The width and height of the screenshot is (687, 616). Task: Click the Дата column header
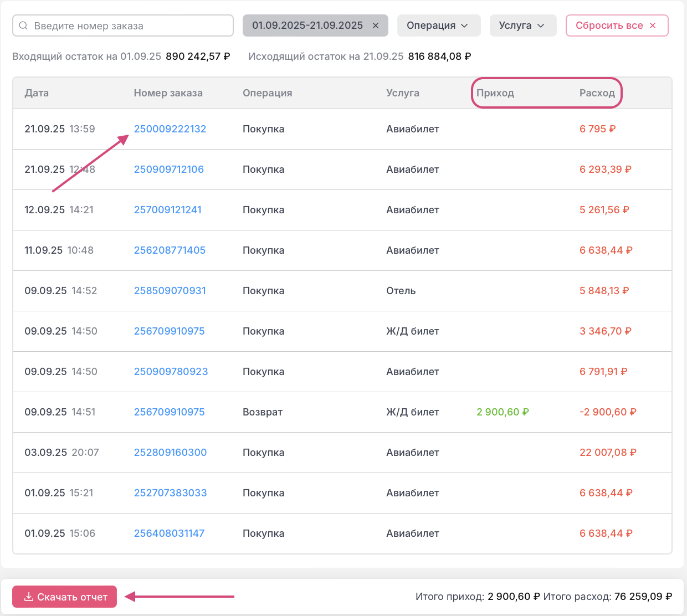click(37, 93)
